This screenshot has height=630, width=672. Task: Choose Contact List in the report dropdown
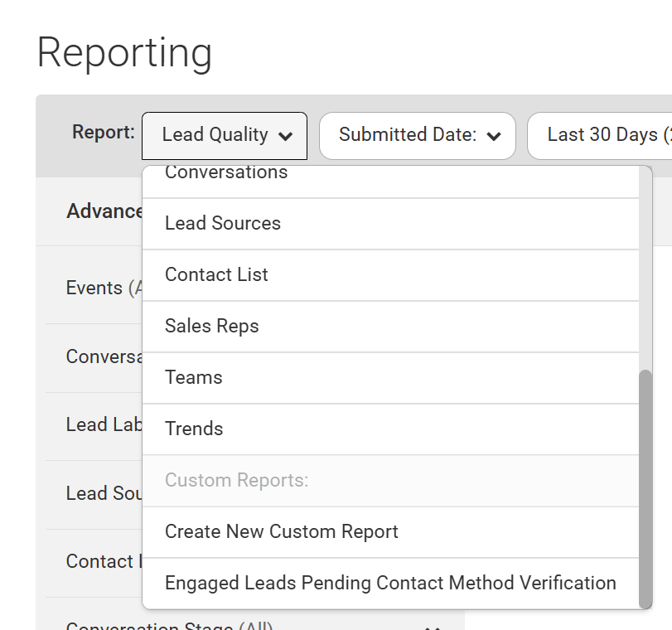pos(216,274)
